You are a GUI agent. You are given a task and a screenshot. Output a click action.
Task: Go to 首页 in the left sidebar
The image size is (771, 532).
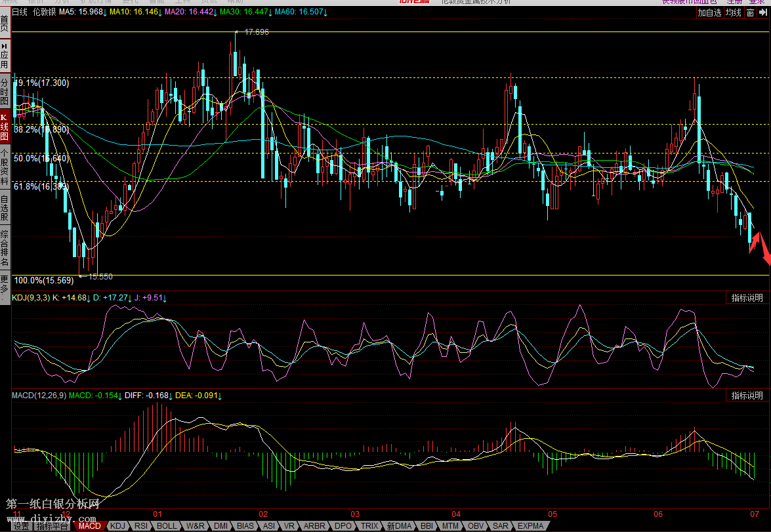coord(5,23)
